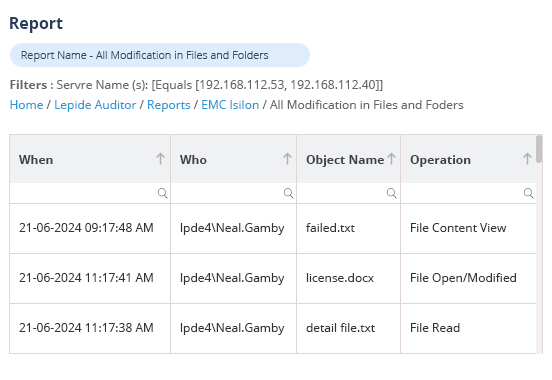Image resolution: width=552 pixels, height=380 pixels.
Task: Select the 21-06-2024 11:17:41 AM cell
Action: pyautogui.click(x=90, y=278)
